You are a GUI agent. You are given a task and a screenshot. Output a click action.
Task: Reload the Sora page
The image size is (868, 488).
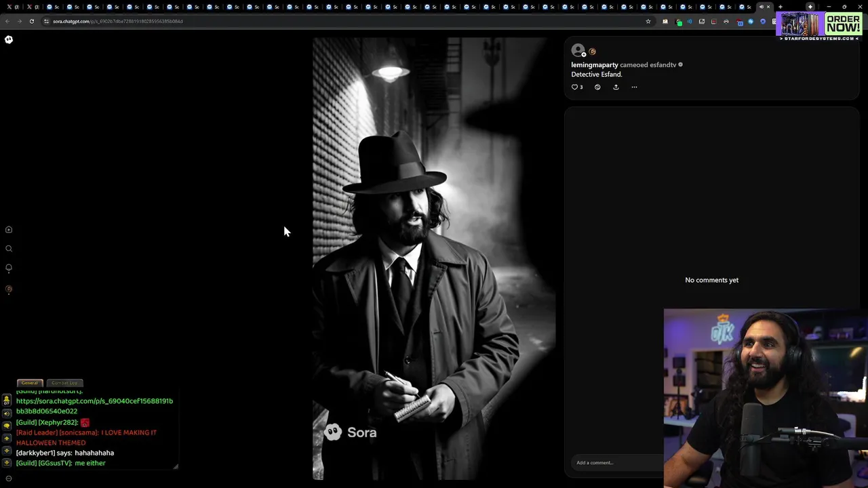coord(31,21)
